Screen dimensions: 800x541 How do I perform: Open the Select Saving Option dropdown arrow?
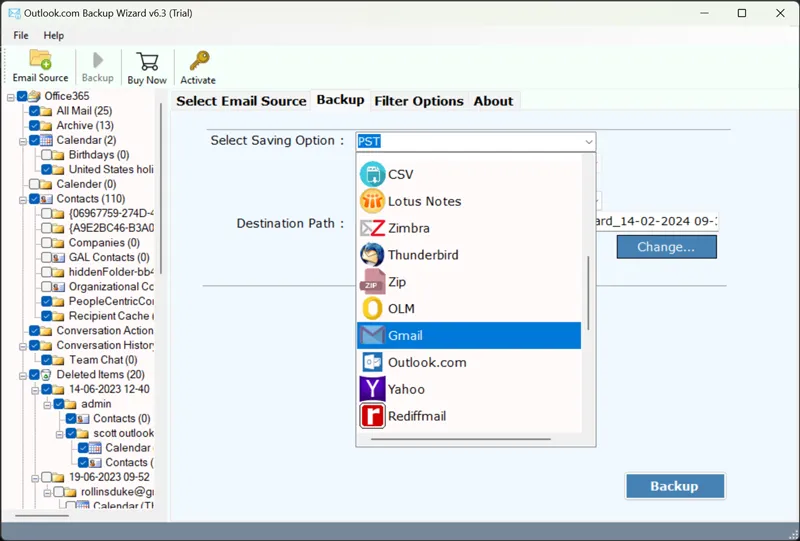[587, 142]
